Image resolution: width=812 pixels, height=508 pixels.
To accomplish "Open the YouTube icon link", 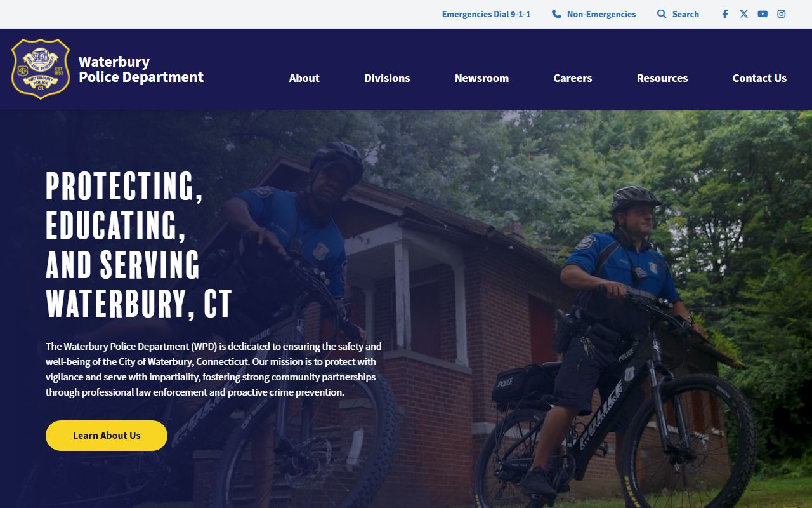I will coord(763,14).
